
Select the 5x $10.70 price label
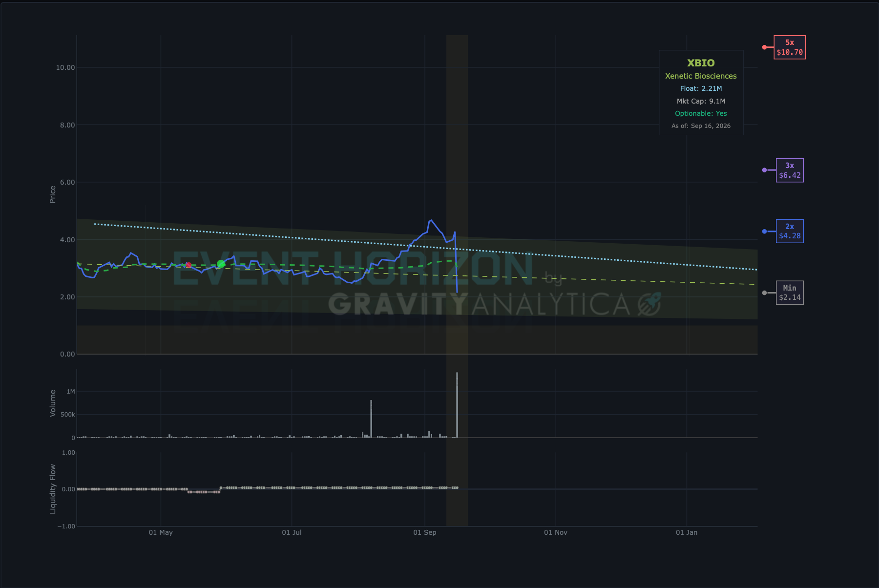coord(790,47)
